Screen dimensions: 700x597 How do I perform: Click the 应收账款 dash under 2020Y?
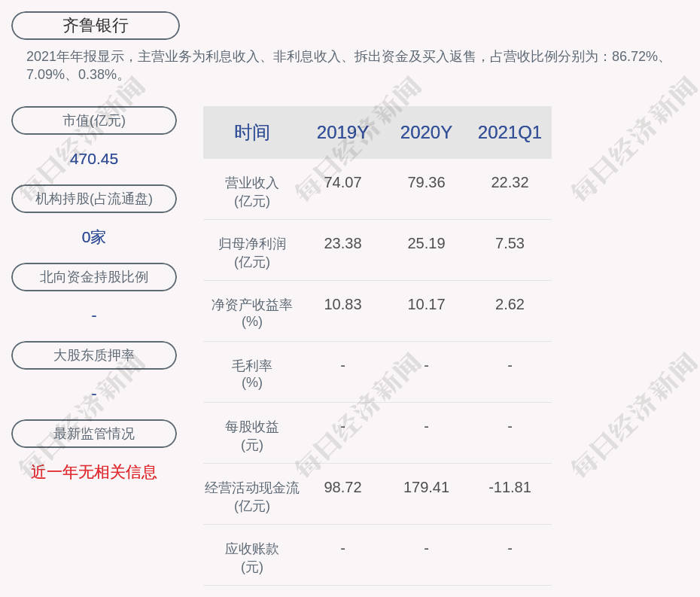(x=426, y=548)
